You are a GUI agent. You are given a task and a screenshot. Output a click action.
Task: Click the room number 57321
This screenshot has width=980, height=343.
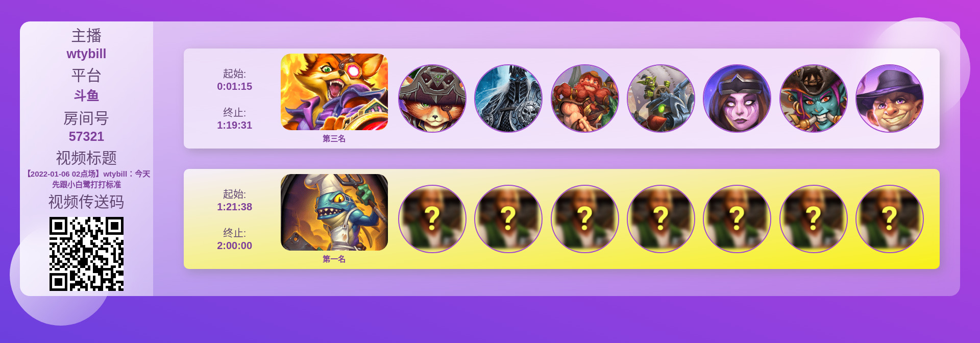tap(86, 136)
